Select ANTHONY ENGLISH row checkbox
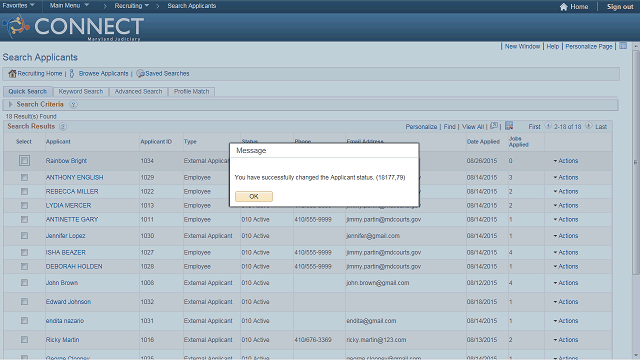This screenshot has width=640, height=360. [24, 178]
